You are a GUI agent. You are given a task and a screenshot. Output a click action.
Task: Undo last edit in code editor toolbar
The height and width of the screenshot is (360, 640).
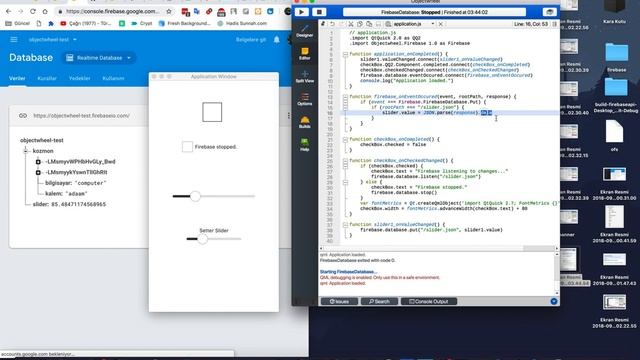point(332,24)
